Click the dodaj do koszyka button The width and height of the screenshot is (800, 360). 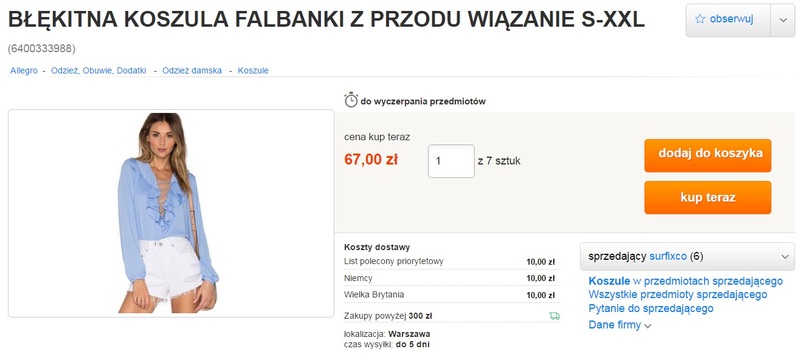point(708,155)
